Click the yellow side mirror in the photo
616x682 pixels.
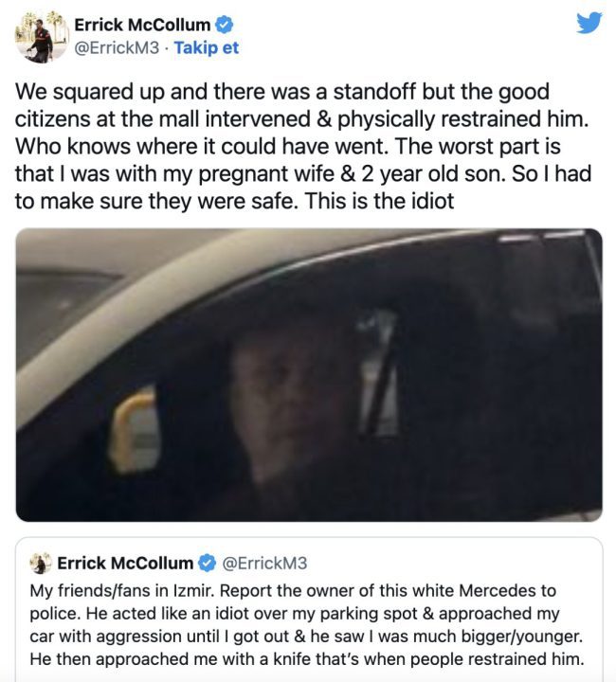[133, 431]
